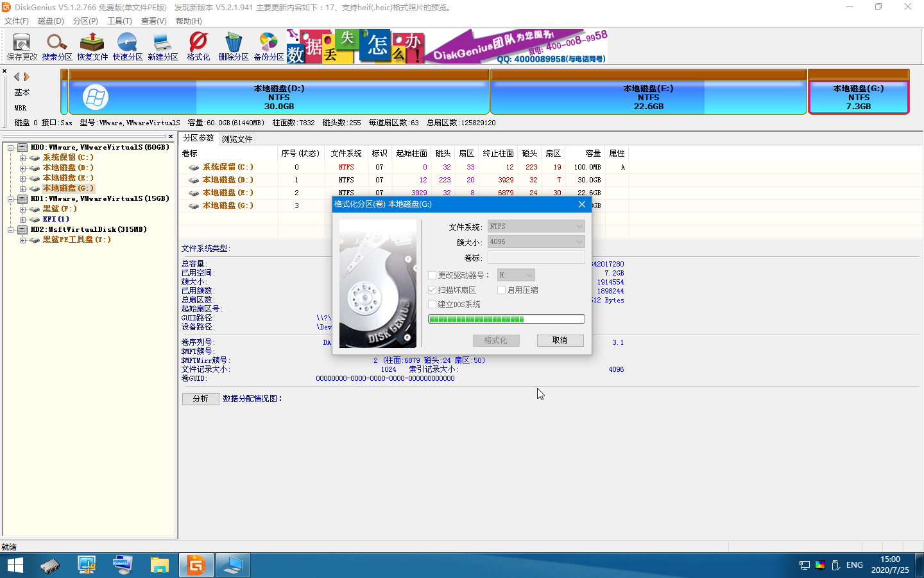This screenshot has width=924, height=578.
Task: Click the USB device tray icon
Action: coord(835,565)
